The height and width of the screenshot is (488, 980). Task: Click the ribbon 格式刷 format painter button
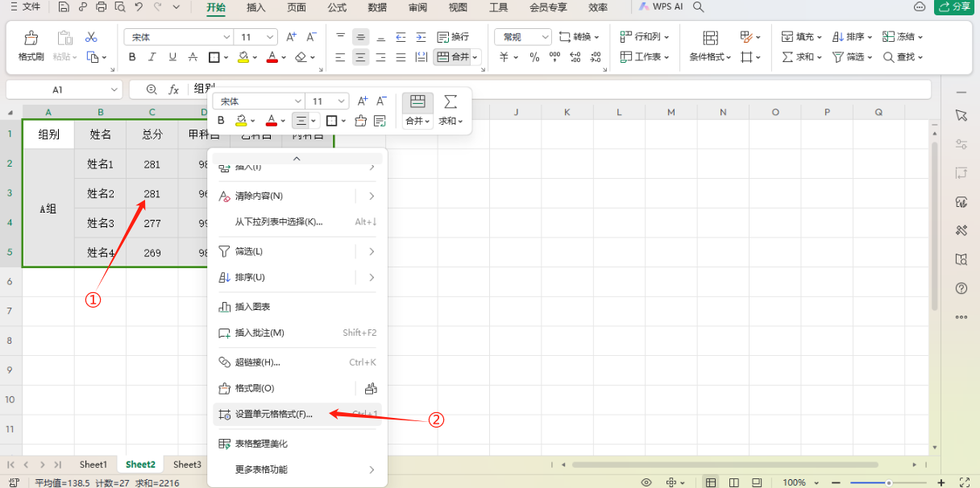click(31, 47)
